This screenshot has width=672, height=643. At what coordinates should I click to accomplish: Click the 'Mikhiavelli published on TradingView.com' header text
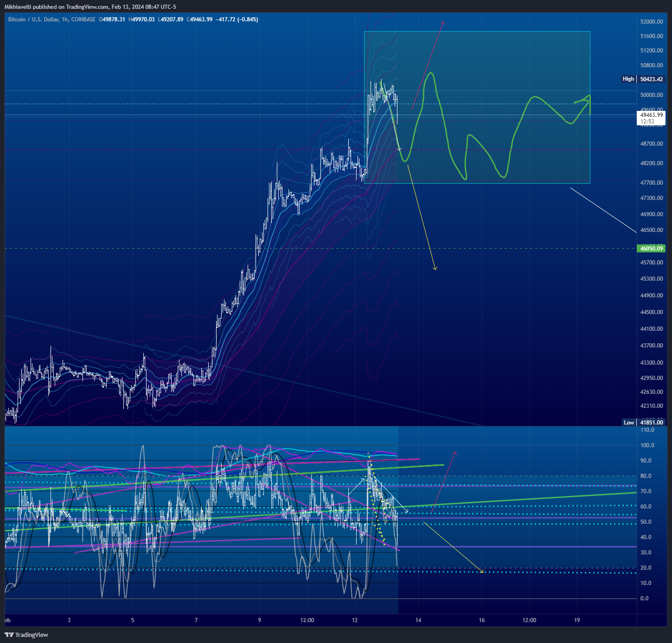[x=57, y=7]
